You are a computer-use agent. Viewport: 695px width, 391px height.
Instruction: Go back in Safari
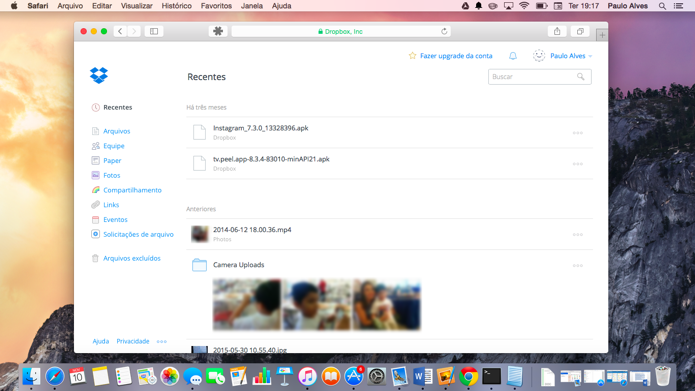(x=120, y=31)
